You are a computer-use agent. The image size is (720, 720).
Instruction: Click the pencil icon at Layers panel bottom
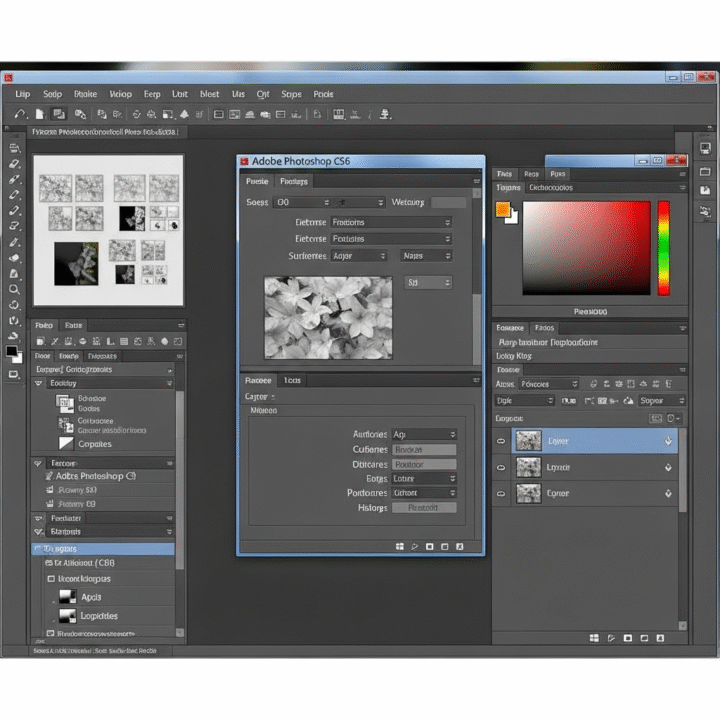[x=611, y=638]
